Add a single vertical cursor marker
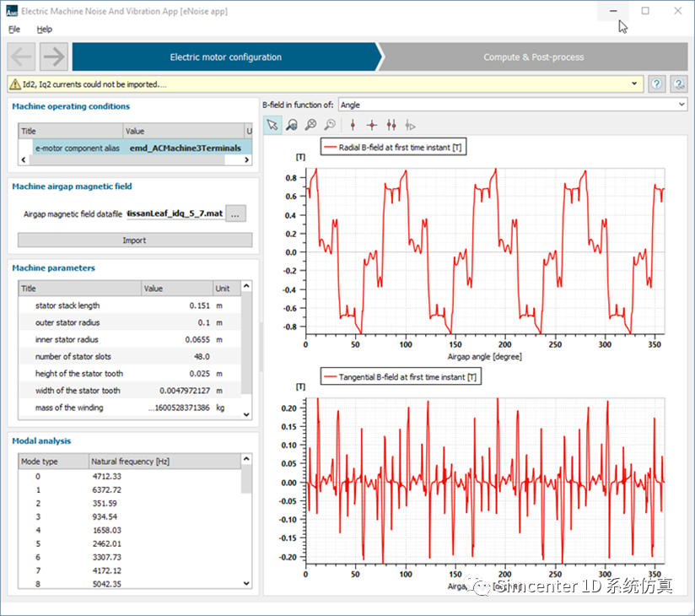This screenshot has width=695, height=616. 353,125
